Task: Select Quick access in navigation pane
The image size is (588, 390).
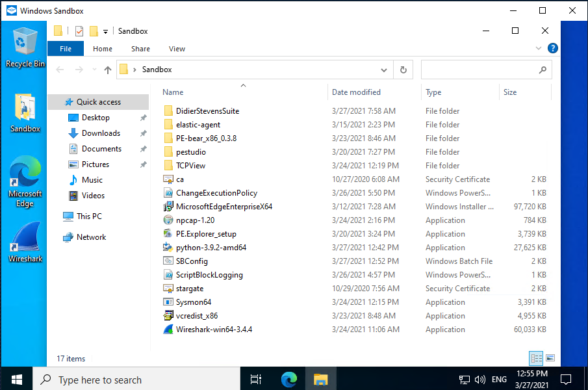Action: point(98,102)
